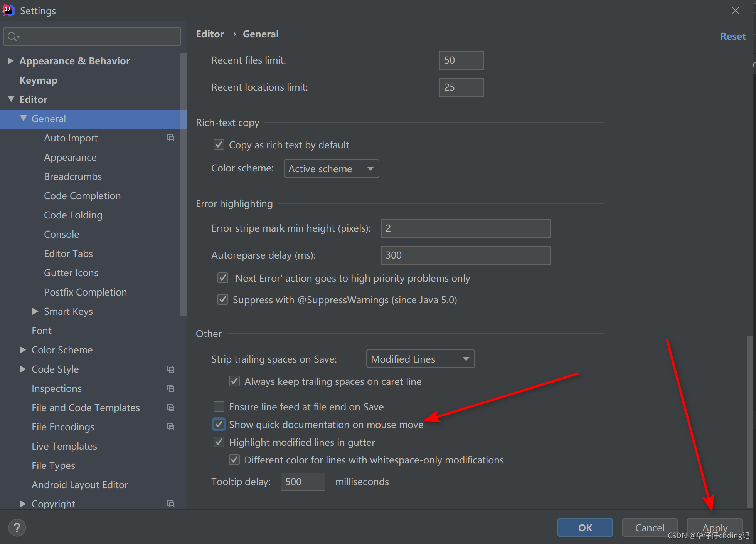Open Code Folding settings
Viewport: 756px width, 544px height.
pyautogui.click(x=73, y=215)
